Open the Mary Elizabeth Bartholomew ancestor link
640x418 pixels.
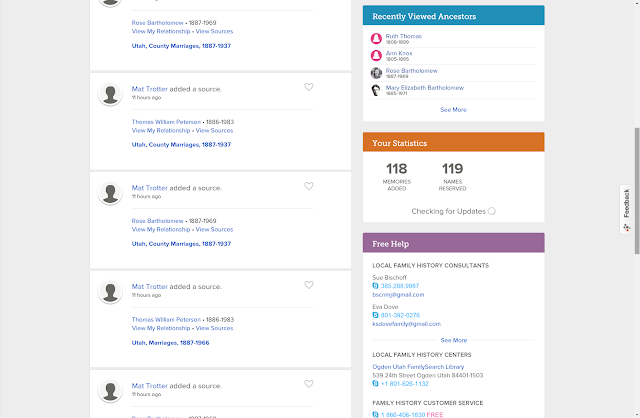pos(424,88)
